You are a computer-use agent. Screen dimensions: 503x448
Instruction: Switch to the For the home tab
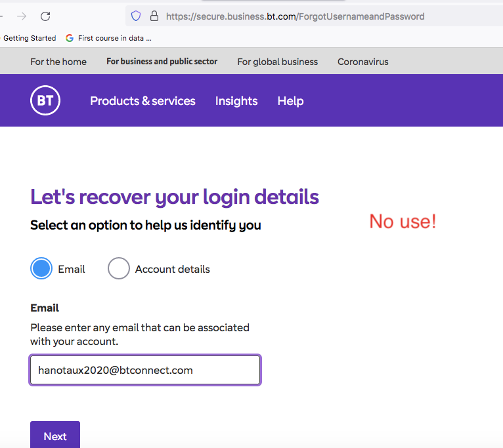(58, 62)
